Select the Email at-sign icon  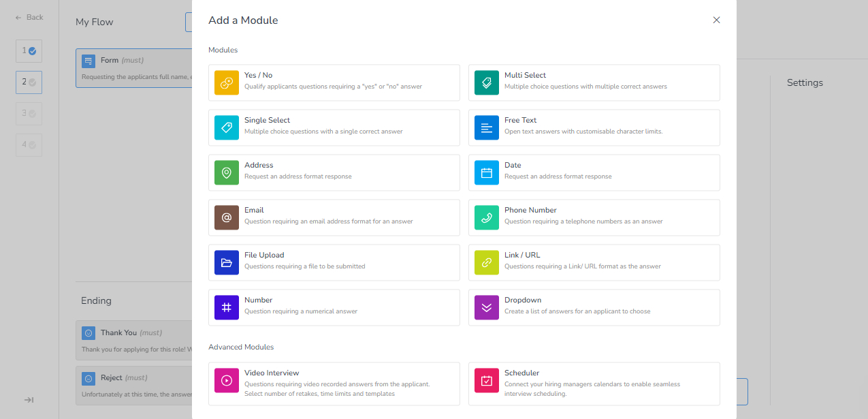(x=227, y=217)
